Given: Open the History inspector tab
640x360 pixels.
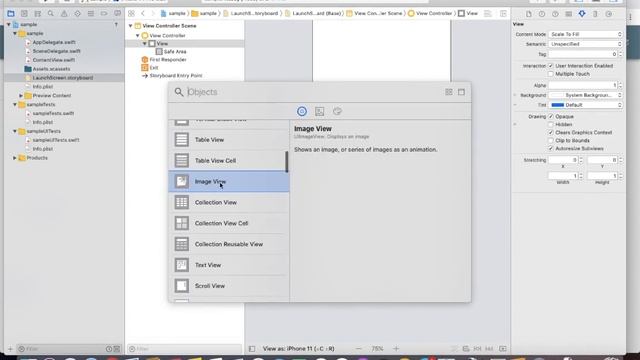Looking at the screenshot, I should click(542, 14).
